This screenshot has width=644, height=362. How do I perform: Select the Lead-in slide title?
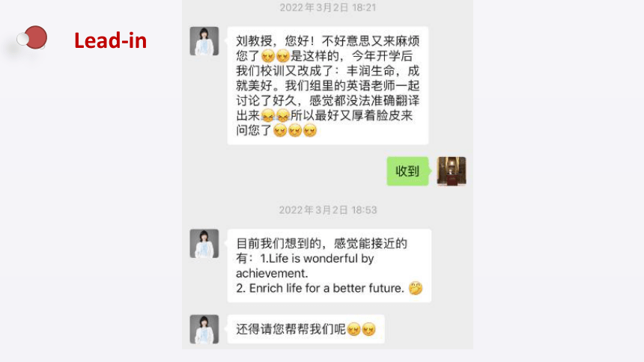pyautogui.click(x=110, y=40)
